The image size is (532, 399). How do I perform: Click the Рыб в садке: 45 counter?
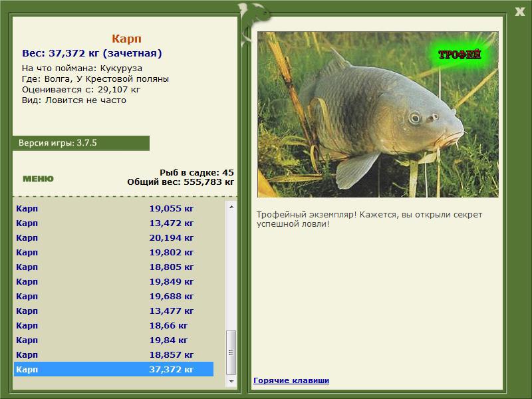tap(197, 172)
